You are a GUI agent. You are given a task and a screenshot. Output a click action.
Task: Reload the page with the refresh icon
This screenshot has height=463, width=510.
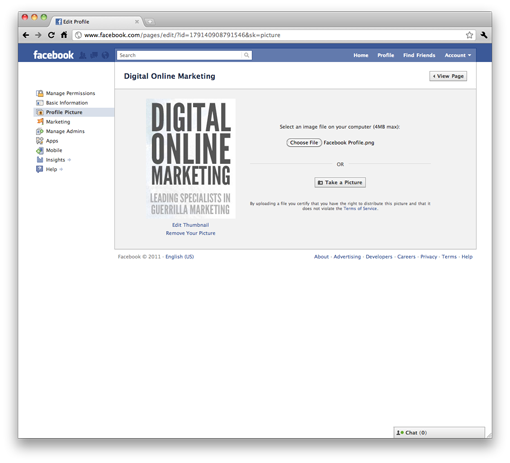(x=51, y=35)
